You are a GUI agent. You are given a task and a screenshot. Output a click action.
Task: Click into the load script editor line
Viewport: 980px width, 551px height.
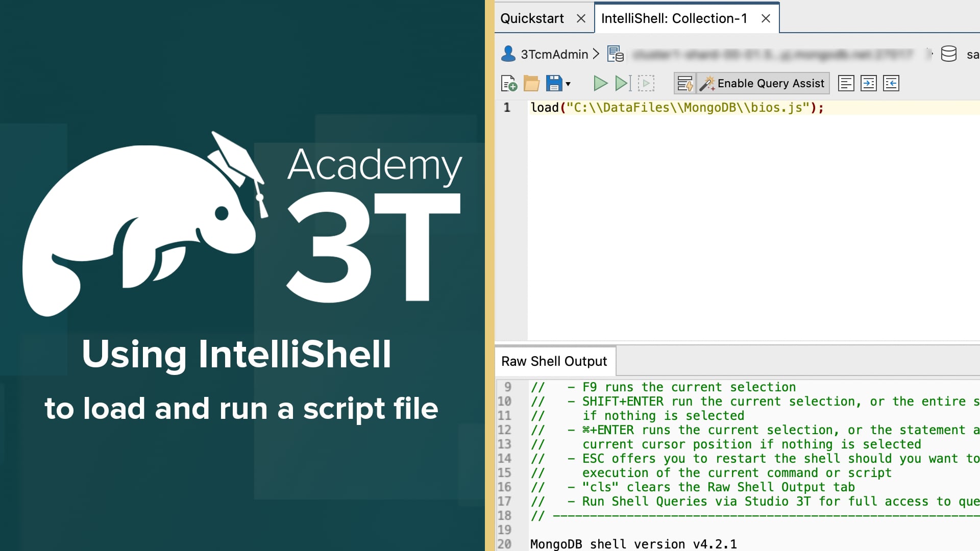pyautogui.click(x=677, y=108)
